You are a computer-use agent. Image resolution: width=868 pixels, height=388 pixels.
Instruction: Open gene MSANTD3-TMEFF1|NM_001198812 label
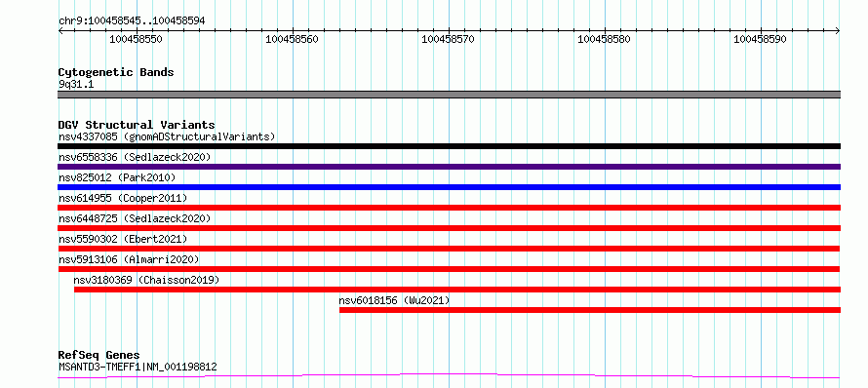138,367
